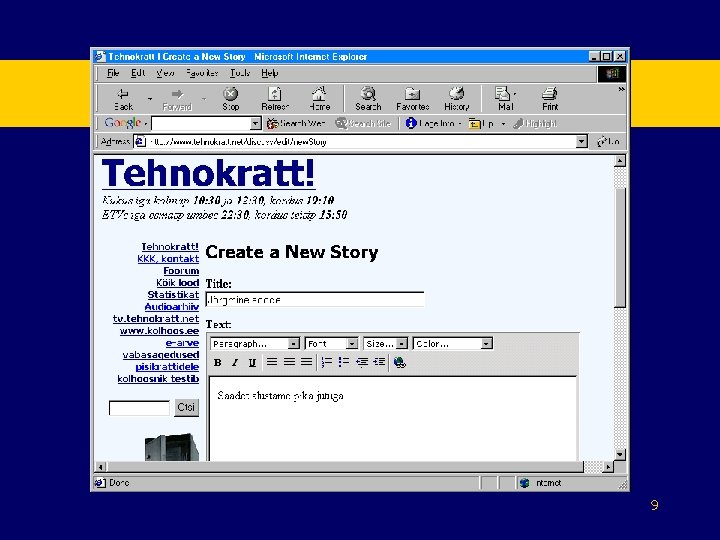This screenshot has height=540, width=720.
Task: Insert hyperlink with globe icon
Action: coord(399,363)
